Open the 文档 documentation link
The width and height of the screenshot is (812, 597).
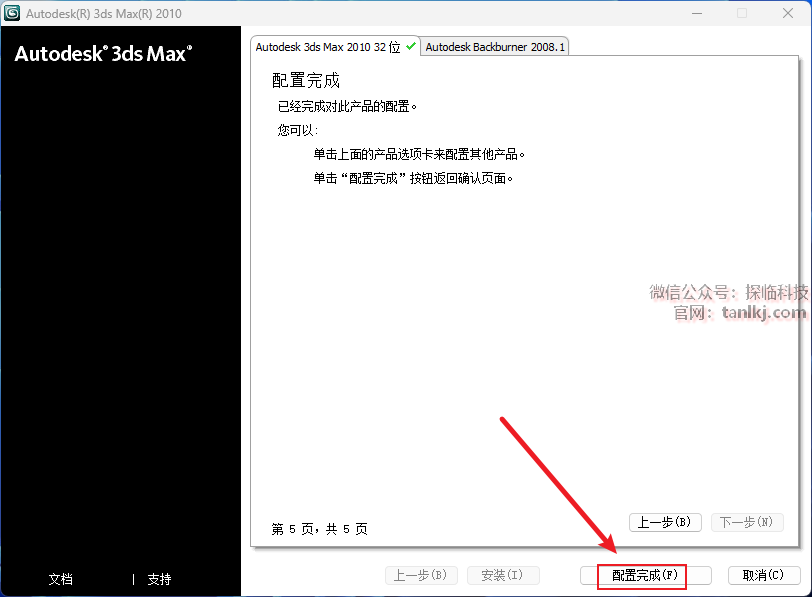61,579
